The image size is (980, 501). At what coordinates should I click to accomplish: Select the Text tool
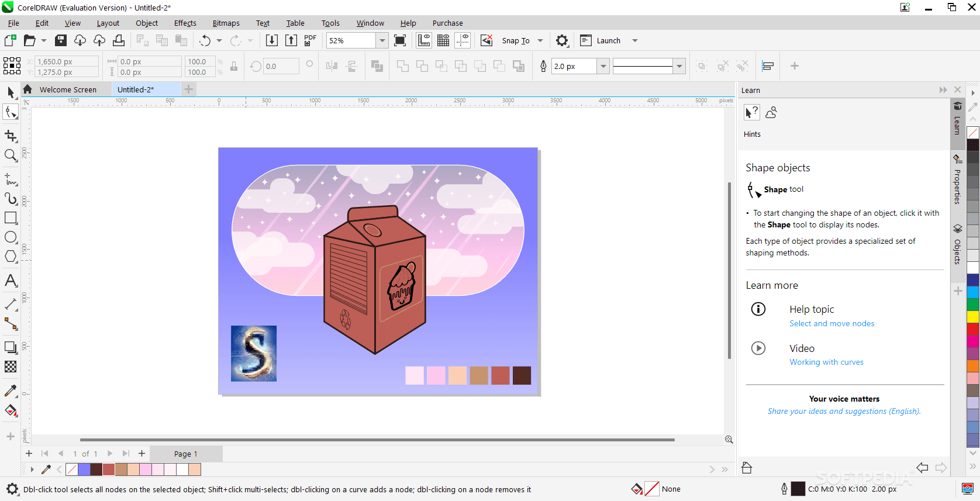click(11, 281)
